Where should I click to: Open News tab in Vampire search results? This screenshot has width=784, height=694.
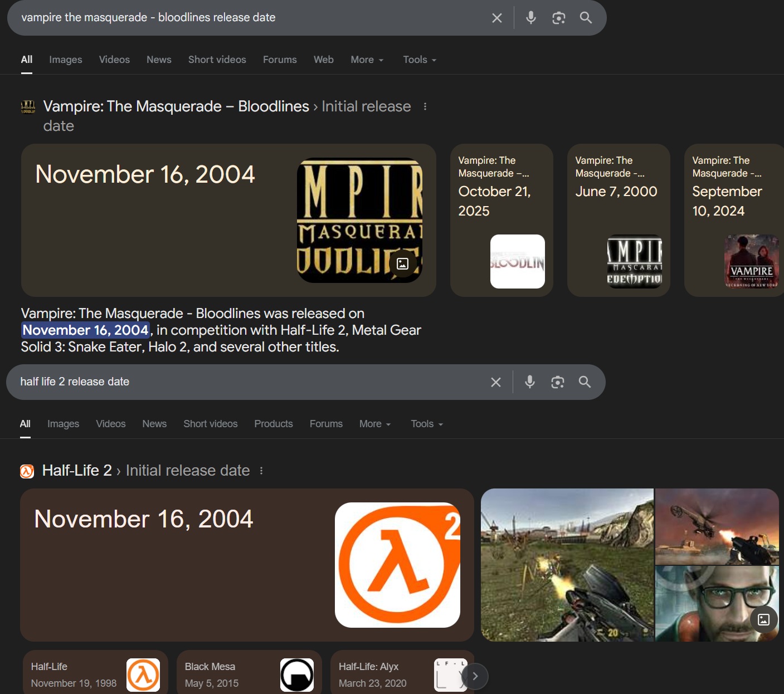159,60
